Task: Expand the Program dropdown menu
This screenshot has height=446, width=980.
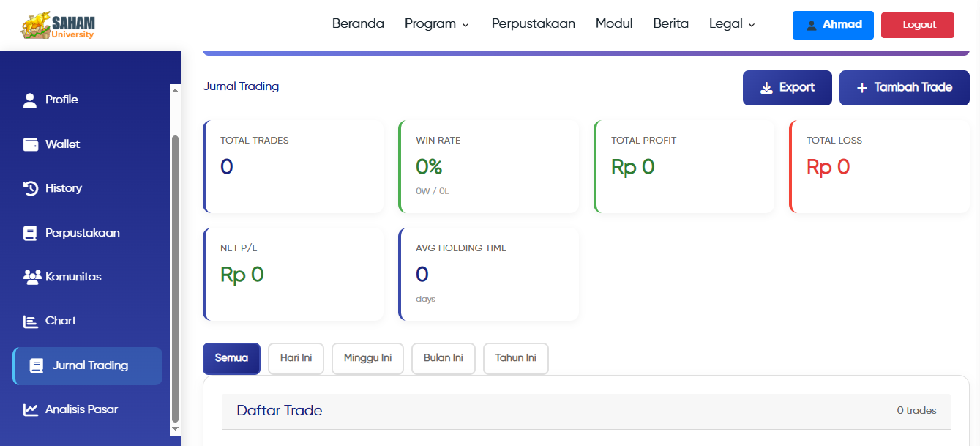Action: (436, 23)
